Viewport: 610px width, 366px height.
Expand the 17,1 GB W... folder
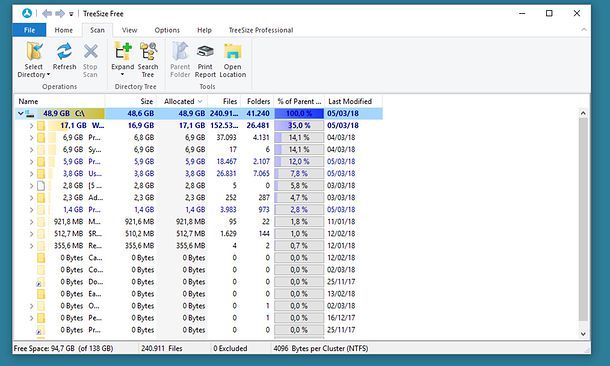pos(32,126)
